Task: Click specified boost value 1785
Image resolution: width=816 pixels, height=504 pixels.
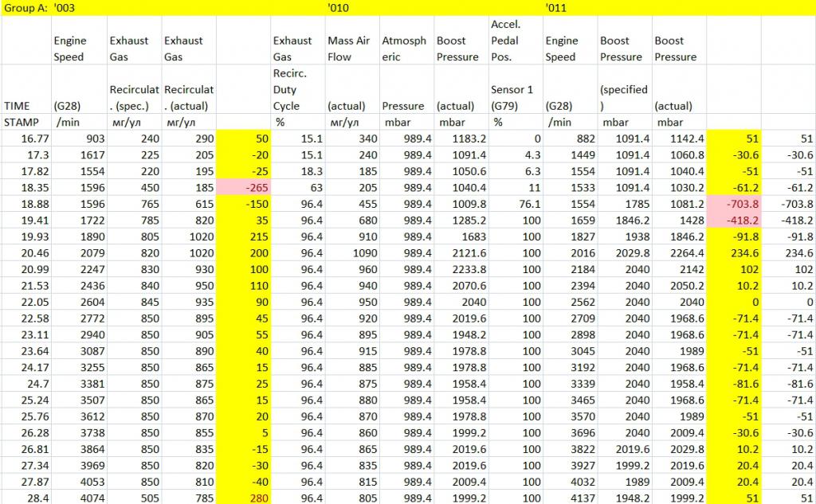Action: [x=625, y=203]
